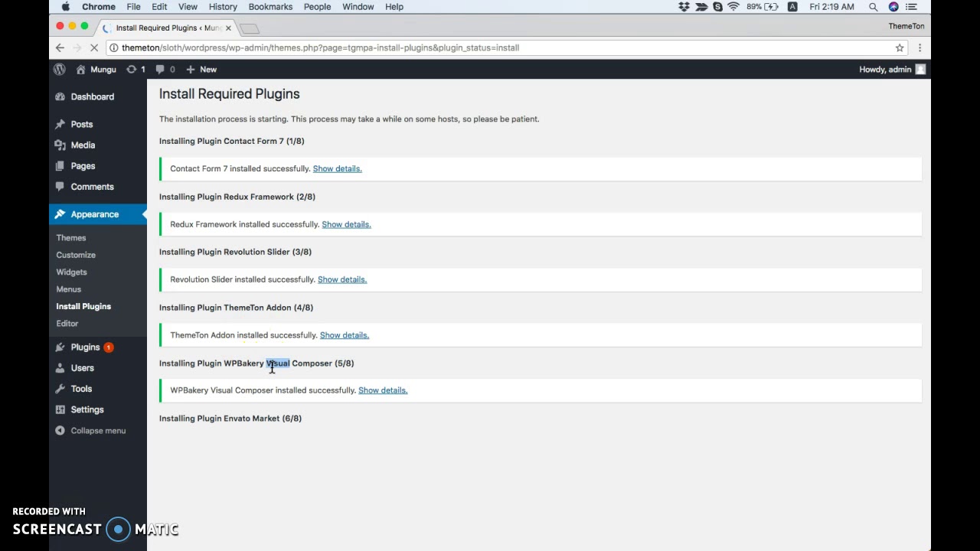Image resolution: width=980 pixels, height=551 pixels.
Task: Click the Dropbox menu bar icon
Action: [684, 7]
